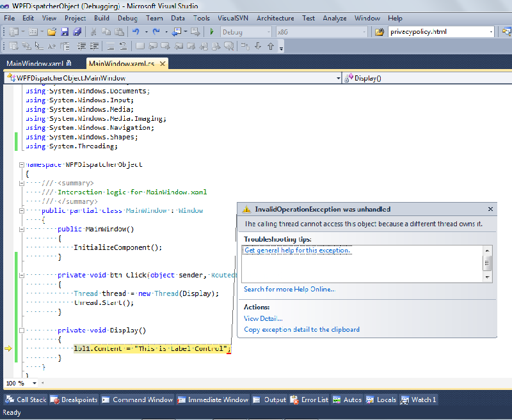Click the Add New Item toolbar icon
The image size is (512, 420).
coord(33,32)
